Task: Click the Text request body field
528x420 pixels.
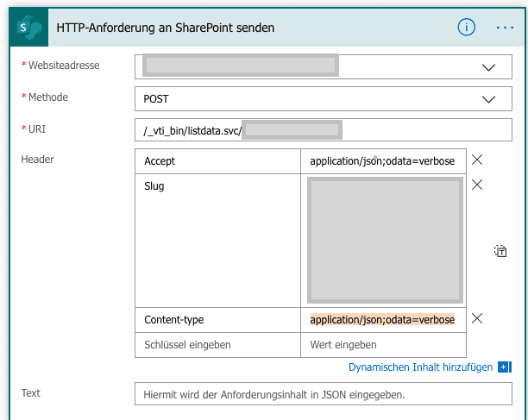Action: click(324, 394)
